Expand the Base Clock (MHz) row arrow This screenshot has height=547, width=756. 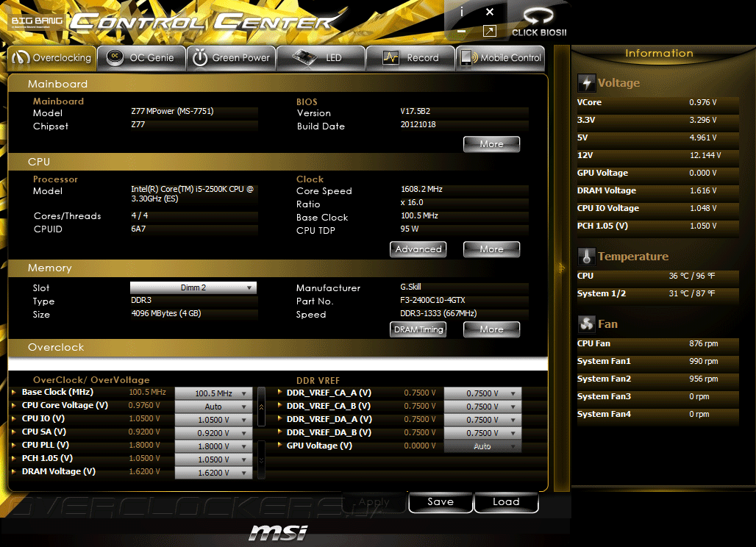point(14,393)
